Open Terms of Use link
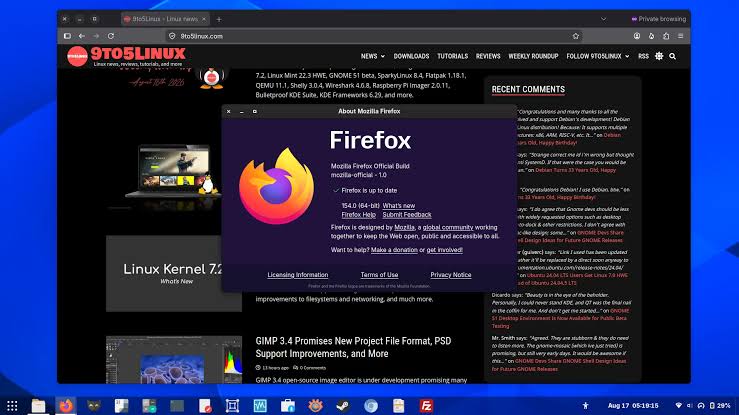739x415 pixels. (379, 275)
